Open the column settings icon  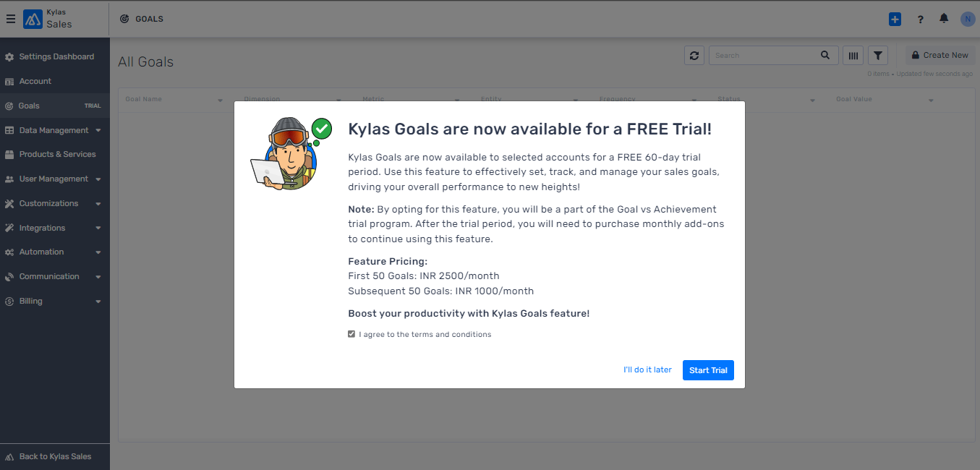tap(853, 55)
